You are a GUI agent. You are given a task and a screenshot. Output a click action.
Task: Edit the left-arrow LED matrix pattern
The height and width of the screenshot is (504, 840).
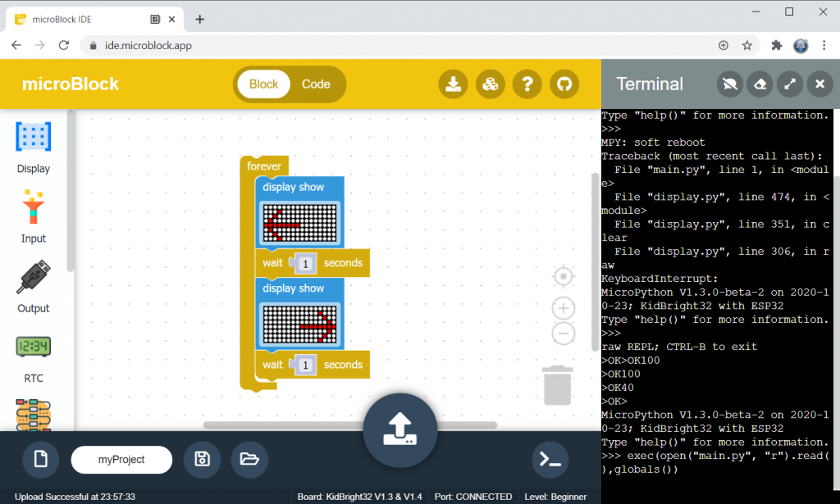(300, 223)
